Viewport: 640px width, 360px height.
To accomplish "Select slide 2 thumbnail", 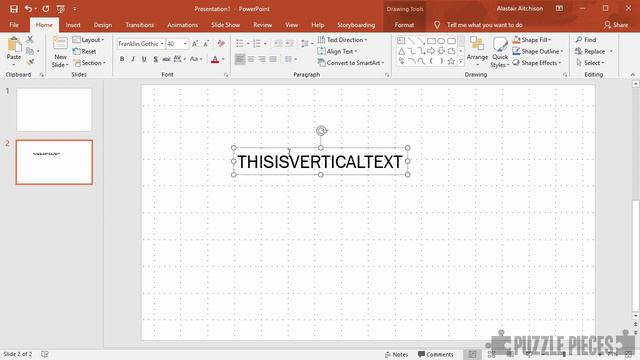I will [54, 162].
